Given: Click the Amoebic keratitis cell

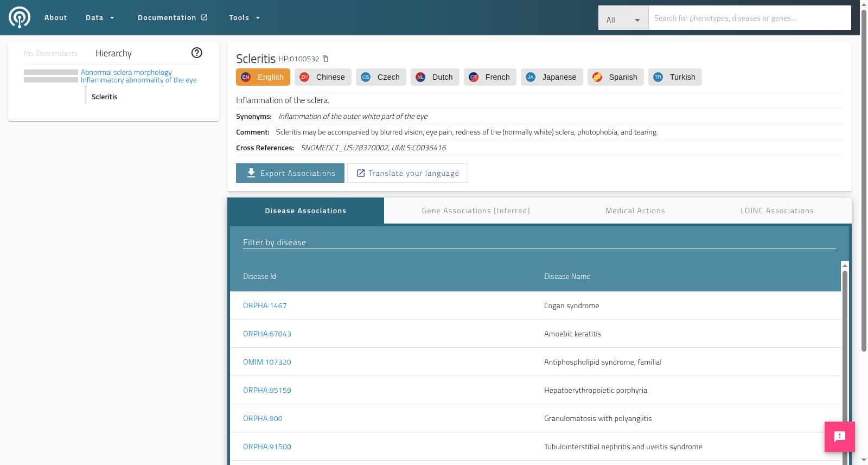Looking at the screenshot, I should (572, 334).
